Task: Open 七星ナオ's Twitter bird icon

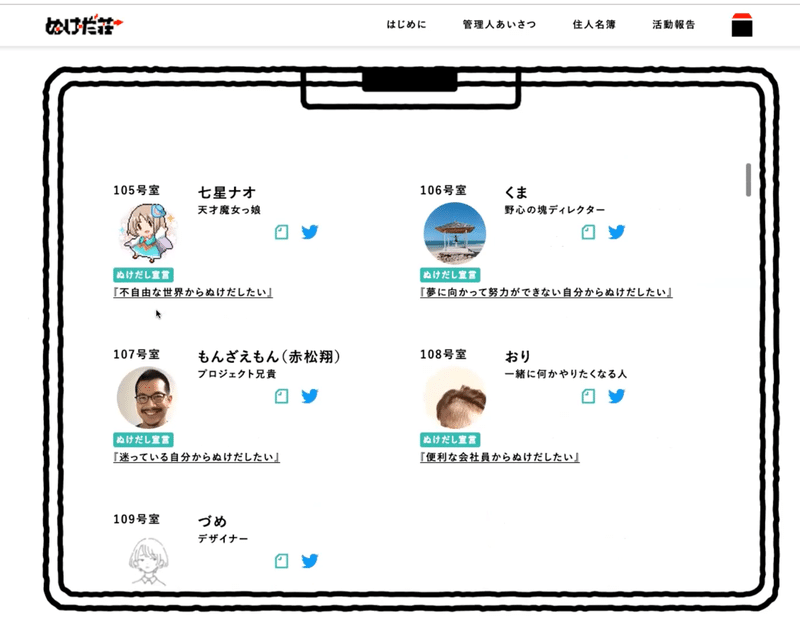Action: pos(310,232)
